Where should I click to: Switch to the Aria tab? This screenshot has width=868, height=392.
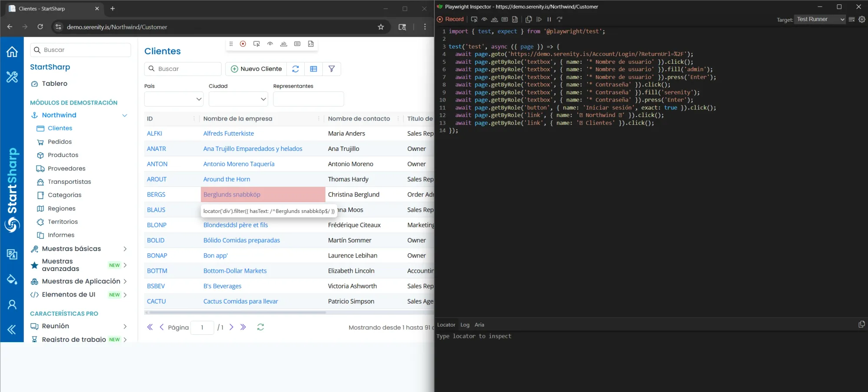479,324
